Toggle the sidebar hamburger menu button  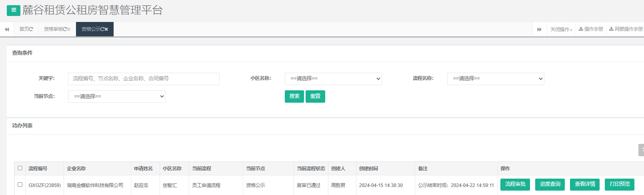pyautogui.click(x=14, y=10)
